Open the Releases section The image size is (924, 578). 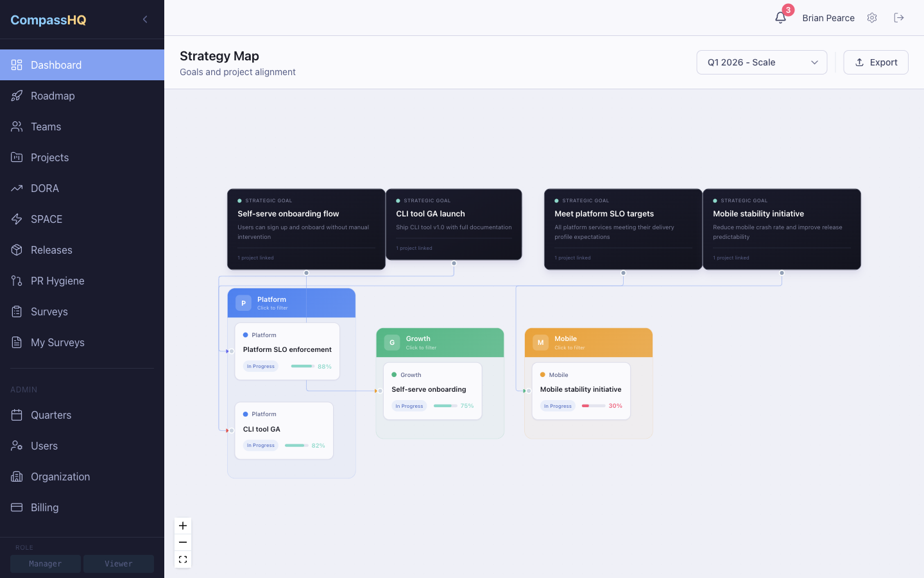point(51,250)
